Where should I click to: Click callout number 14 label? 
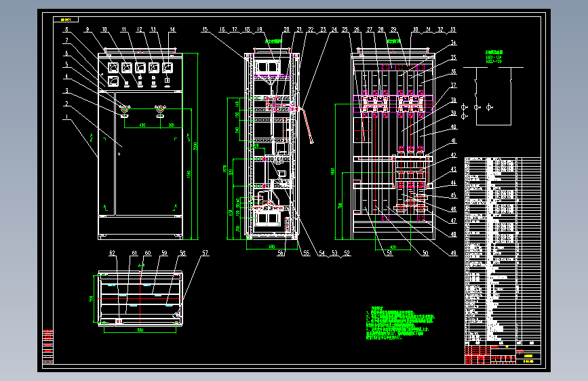pos(172,29)
